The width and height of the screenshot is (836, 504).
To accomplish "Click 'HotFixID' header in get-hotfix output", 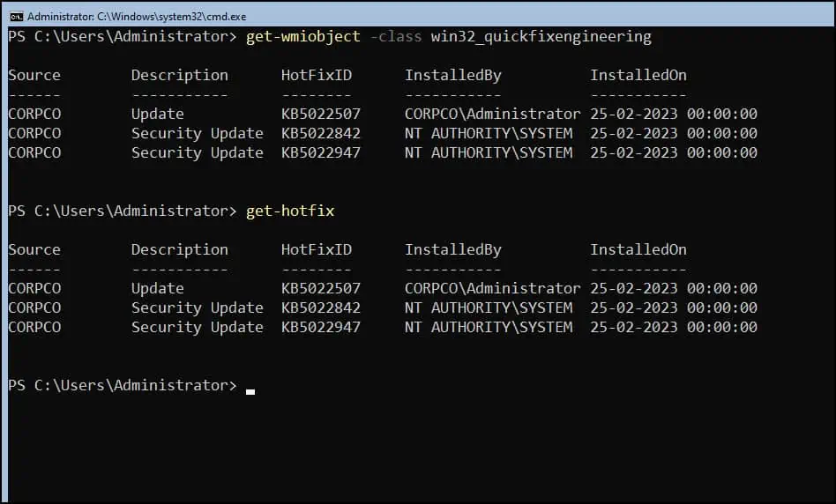I will point(317,250).
